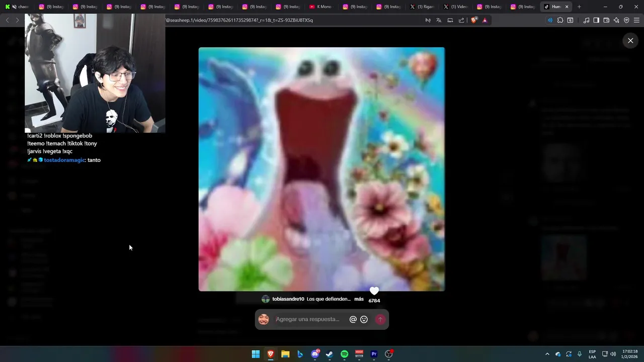The image size is (644, 362).
Task: Click the Brave VPN shield icon
Action: (626, 20)
